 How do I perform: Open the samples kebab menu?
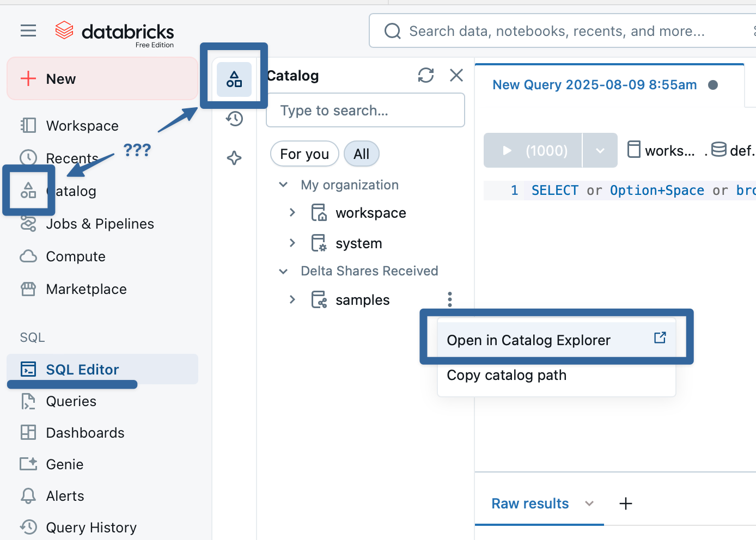[450, 299]
